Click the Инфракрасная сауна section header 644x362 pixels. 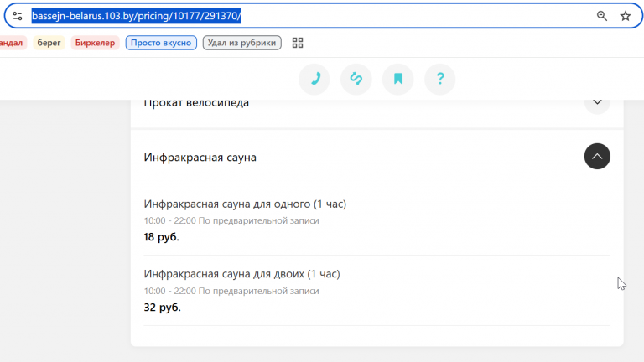(x=200, y=158)
